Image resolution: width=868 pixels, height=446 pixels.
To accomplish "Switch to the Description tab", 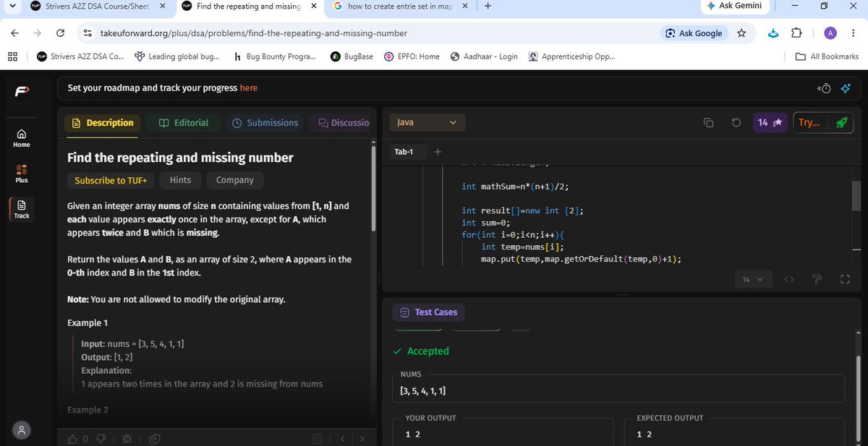I will coord(103,123).
